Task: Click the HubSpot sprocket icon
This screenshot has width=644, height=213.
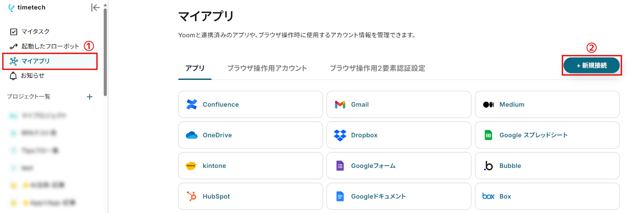Action: coord(192,196)
